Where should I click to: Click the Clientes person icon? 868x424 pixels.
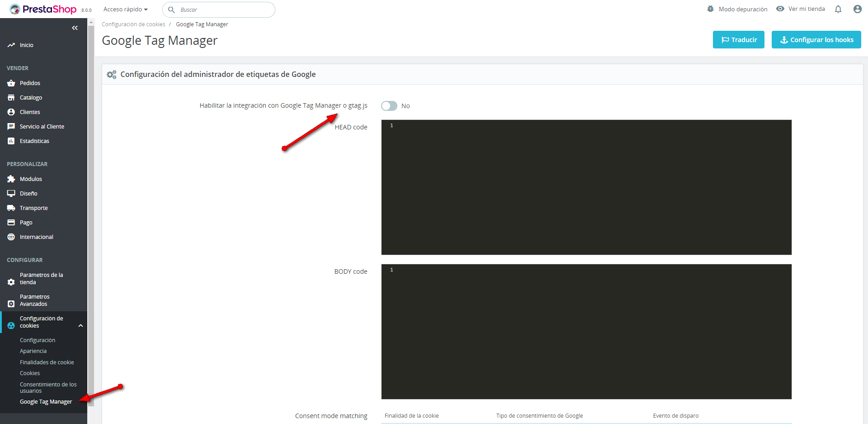coord(11,112)
